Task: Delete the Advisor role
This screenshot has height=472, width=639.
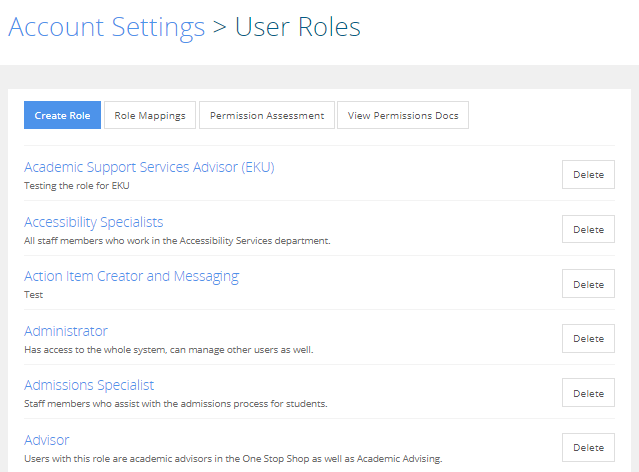Action: click(588, 447)
